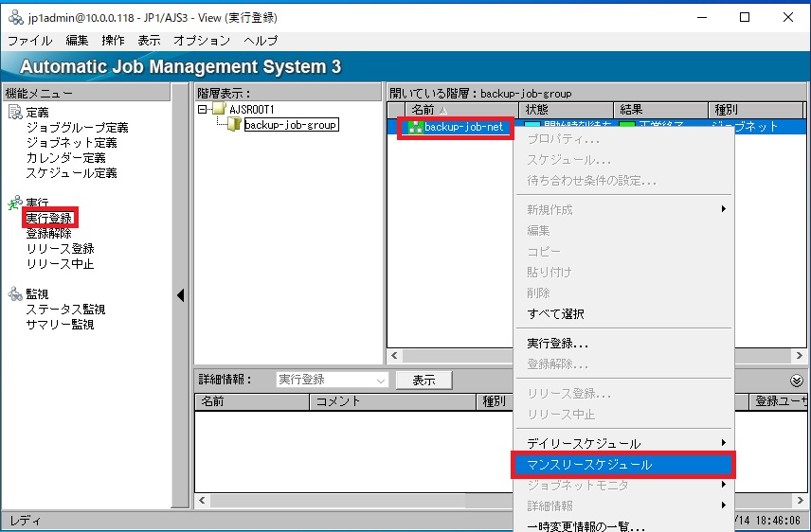Viewport: 811px width, 532px height.
Task: Expand the 新規作成 submenu arrow
Action: click(x=724, y=209)
